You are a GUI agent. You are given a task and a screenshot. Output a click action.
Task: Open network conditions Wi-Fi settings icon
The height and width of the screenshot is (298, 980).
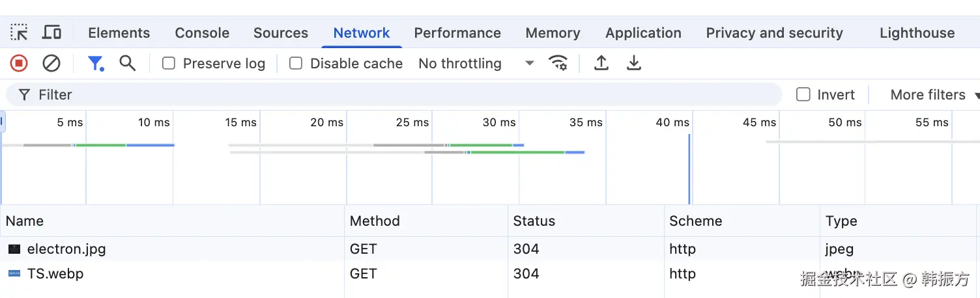pos(558,63)
